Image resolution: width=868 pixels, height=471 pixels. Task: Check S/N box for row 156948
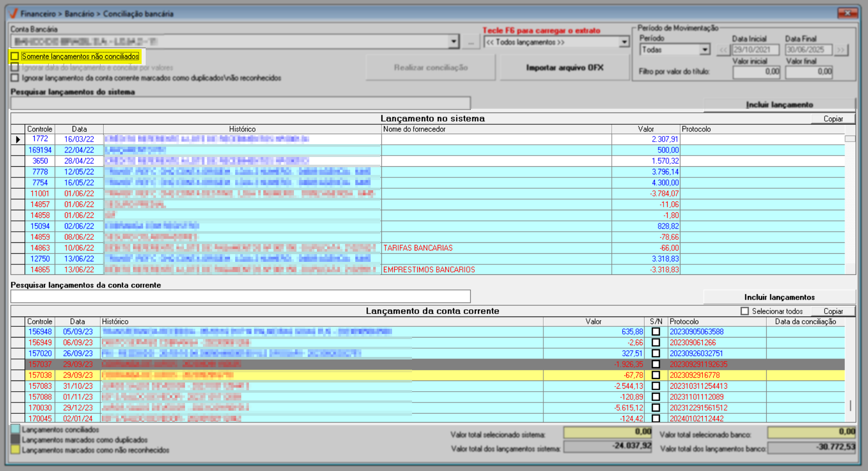pyautogui.click(x=656, y=332)
